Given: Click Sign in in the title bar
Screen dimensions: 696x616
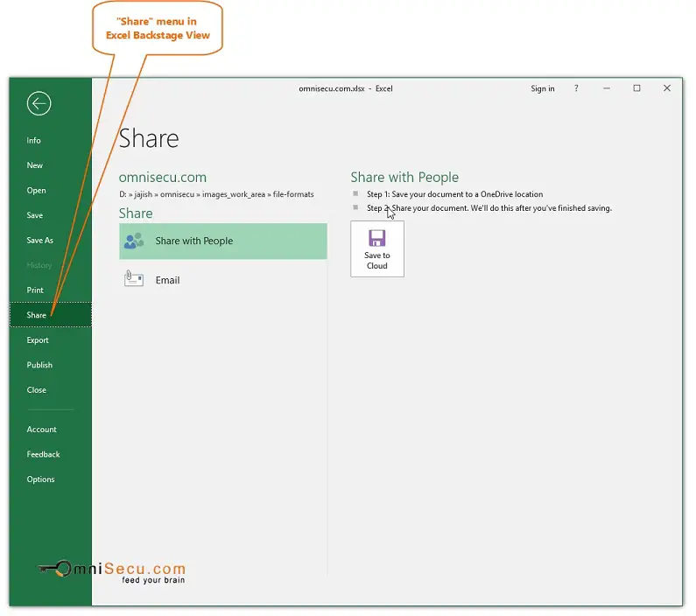Looking at the screenshot, I should tap(543, 88).
